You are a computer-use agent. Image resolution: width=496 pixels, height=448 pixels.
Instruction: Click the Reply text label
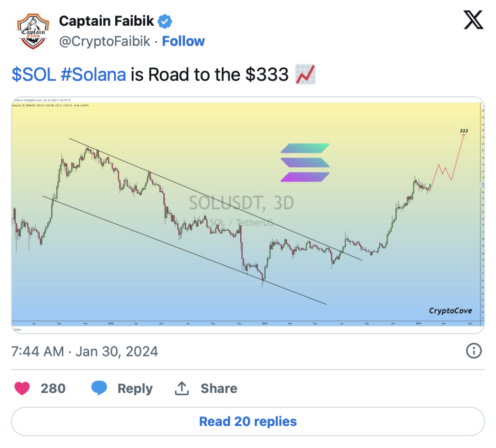135,388
